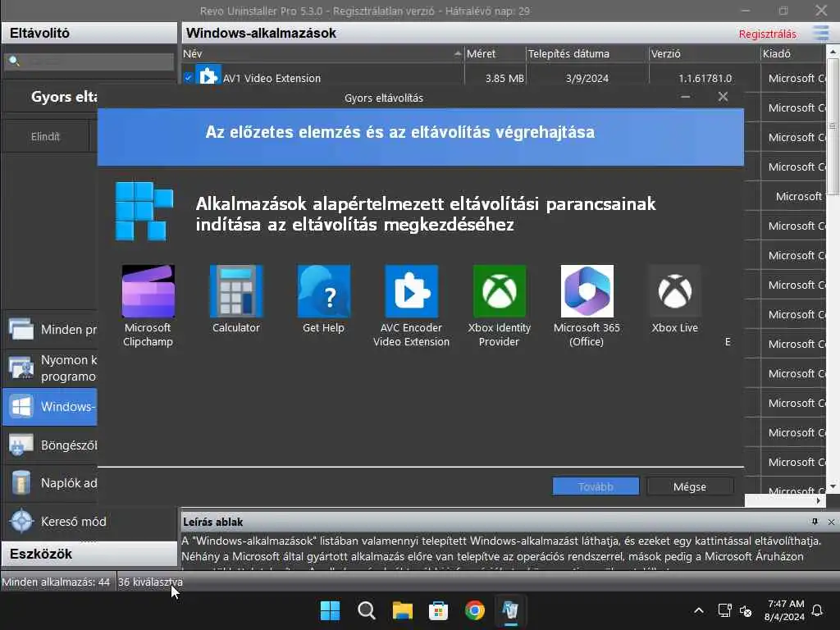Click 'Minden alkalmazás: 44' in the status bar
This screenshot has width=840, height=630.
coord(56,582)
